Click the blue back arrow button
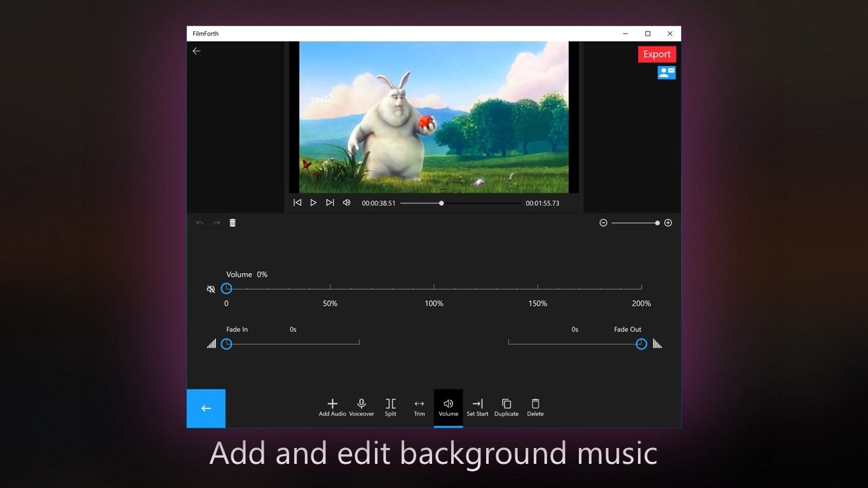Viewport: 868px width, 488px height. pos(206,409)
